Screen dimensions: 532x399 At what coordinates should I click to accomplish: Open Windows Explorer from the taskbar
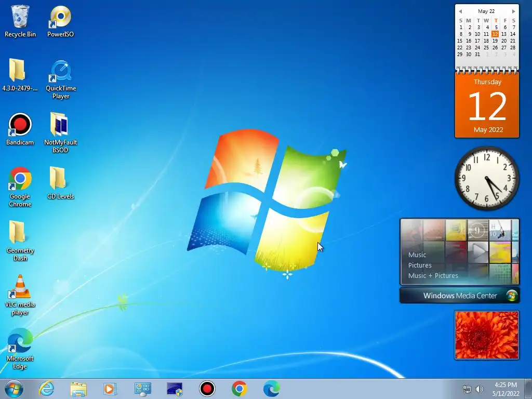coord(78,389)
